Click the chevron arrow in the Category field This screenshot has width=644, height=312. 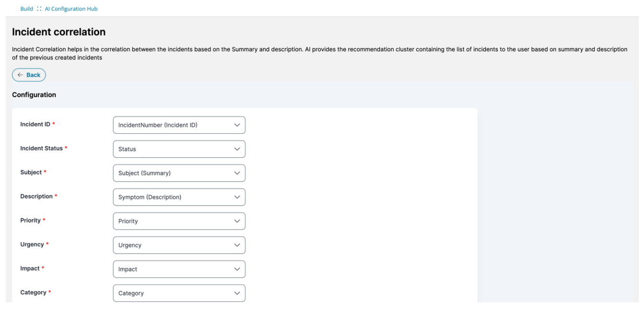pyautogui.click(x=237, y=293)
